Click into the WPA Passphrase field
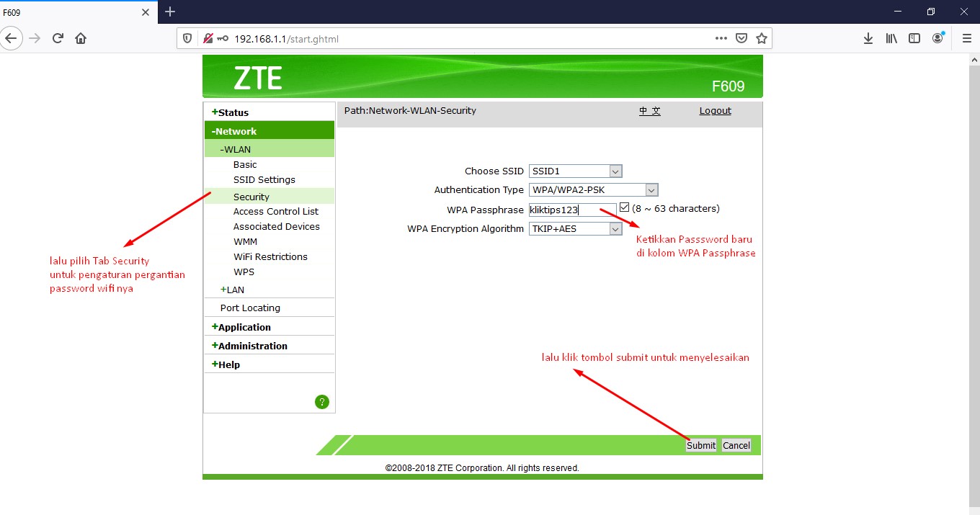The height and width of the screenshot is (515, 980). 573,210
